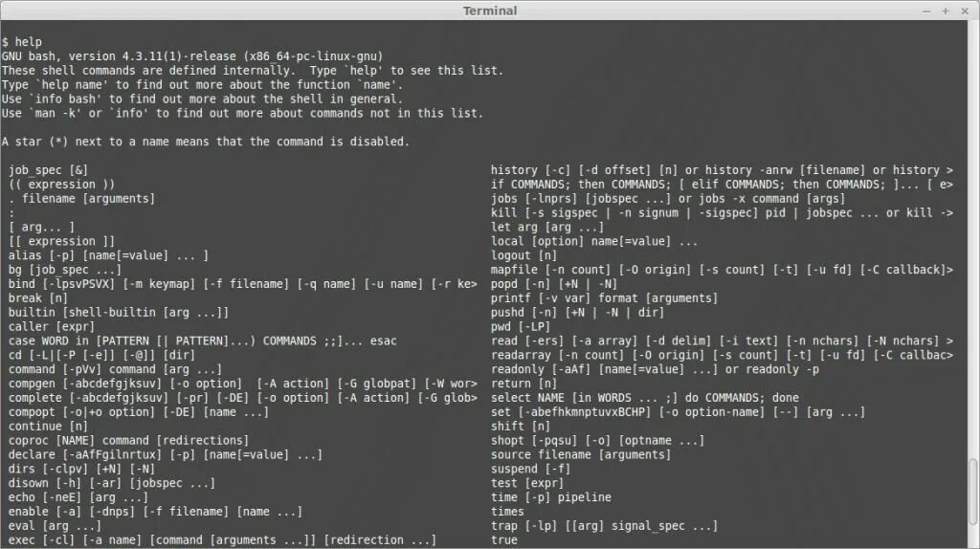Click the 'source filename [arguments]' entry

(x=581, y=454)
